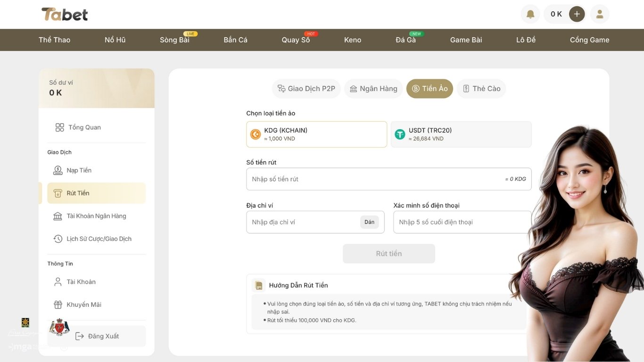Click the Tabet logo
Screen dimensions: 644x362
(x=65, y=15)
